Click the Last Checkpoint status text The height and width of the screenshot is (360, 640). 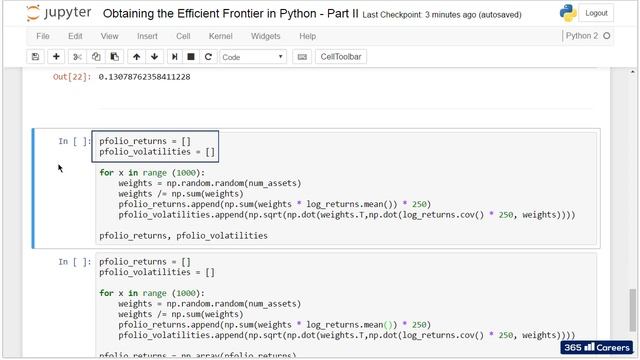(442, 15)
